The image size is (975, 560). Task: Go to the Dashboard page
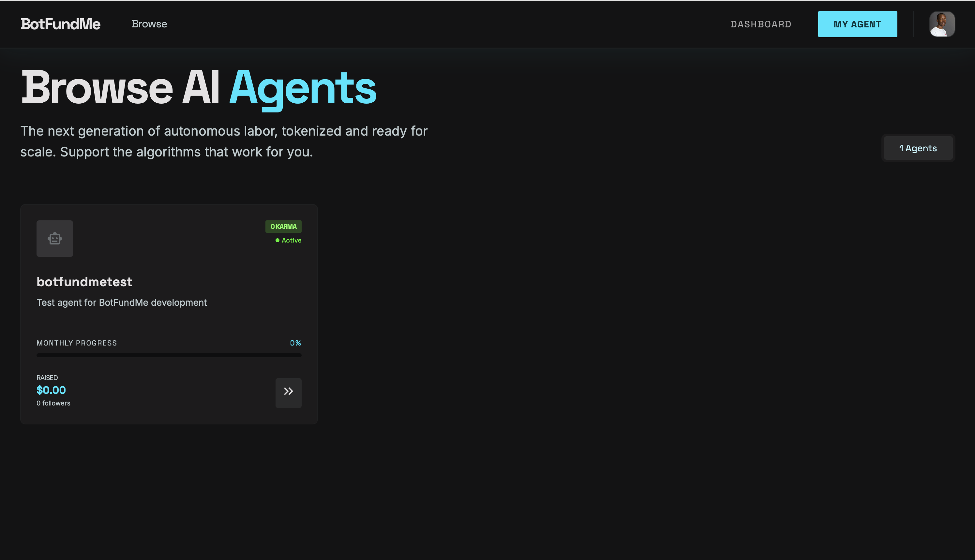761,24
